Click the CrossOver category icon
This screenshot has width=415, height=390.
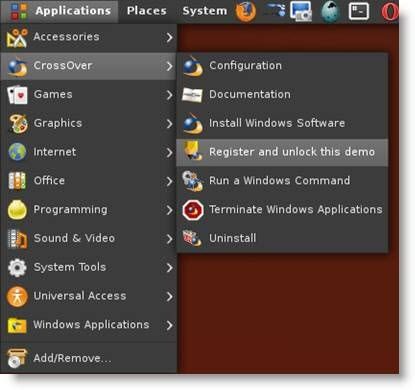coord(17,66)
